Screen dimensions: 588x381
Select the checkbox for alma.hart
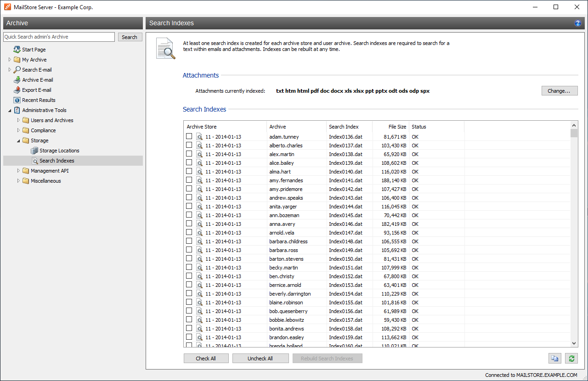189,171
